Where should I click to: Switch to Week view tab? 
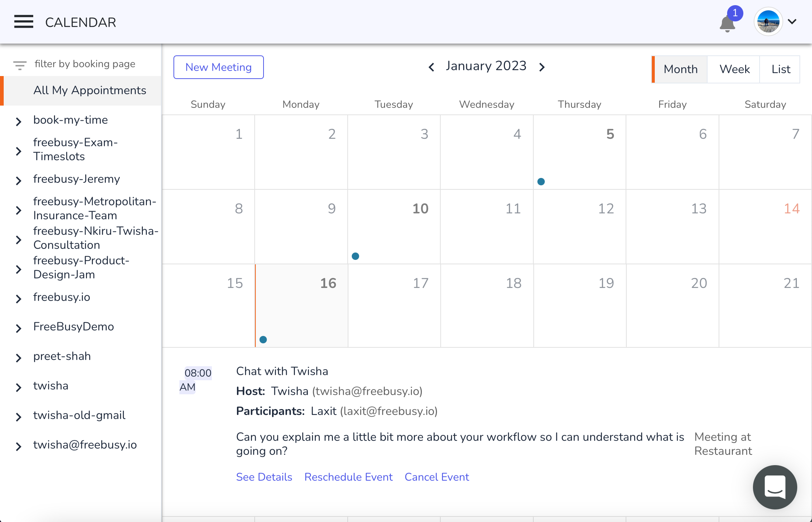click(x=734, y=69)
